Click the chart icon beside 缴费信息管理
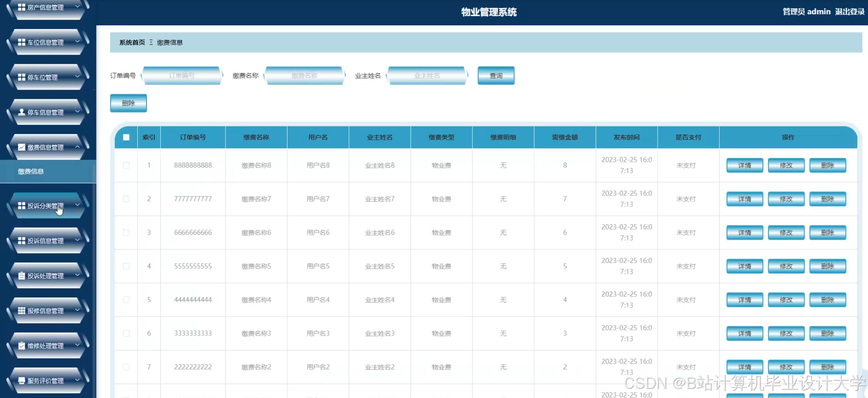The width and height of the screenshot is (868, 398). coord(22,147)
